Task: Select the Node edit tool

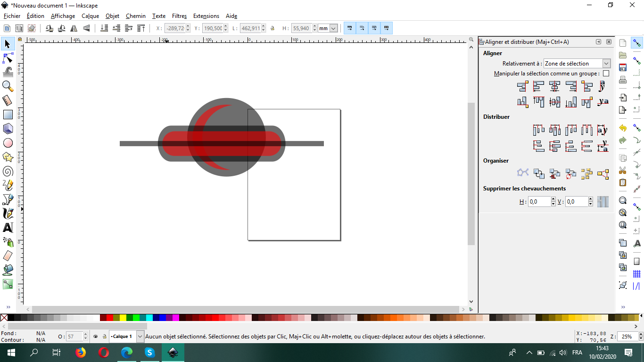Action: click(x=8, y=58)
